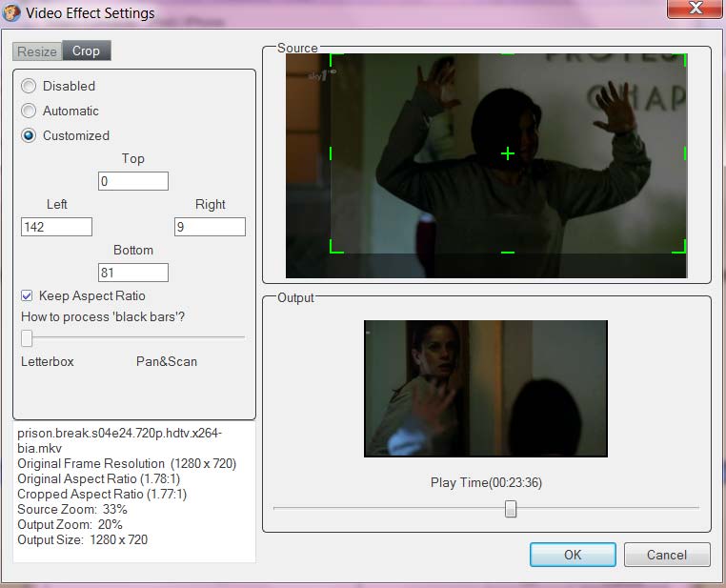The height and width of the screenshot is (588, 726).
Task: Click the Output preview thumbnail
Action: tap(486, 389)
